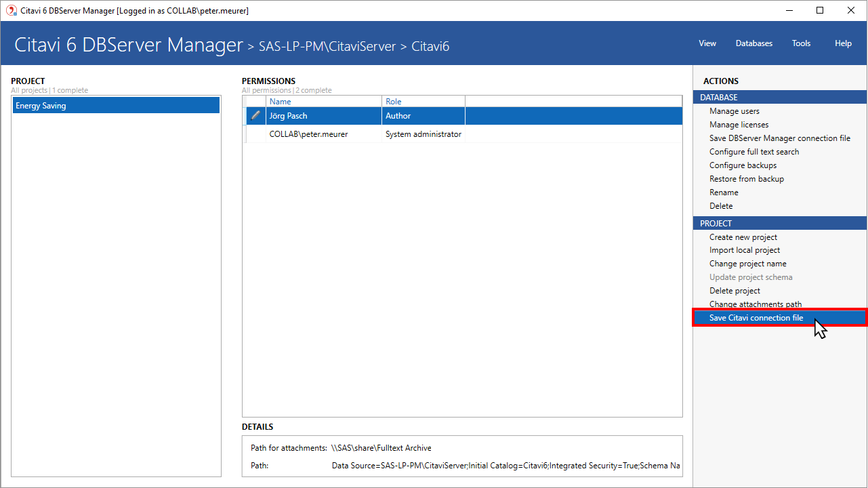Screen dimensions: 868x488
Task: Choose Restore from backup
Action: pos(746,179)
